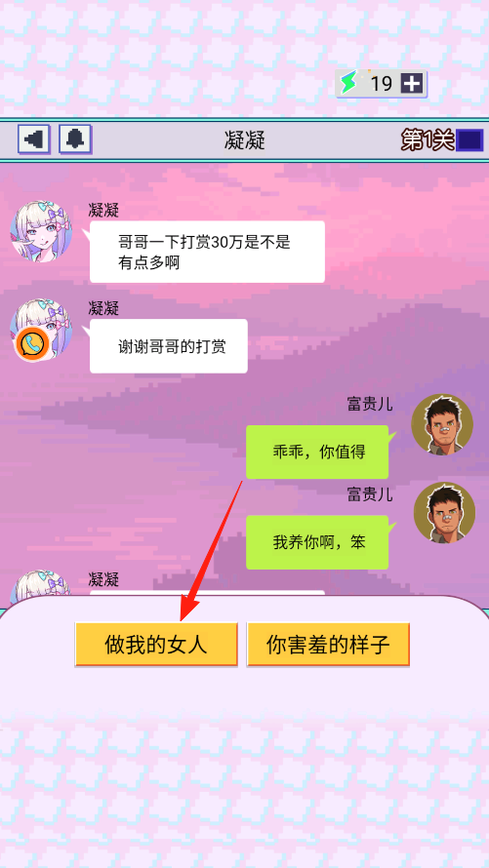
Task: Tap the back arrow button
Action: coord(34,139)
